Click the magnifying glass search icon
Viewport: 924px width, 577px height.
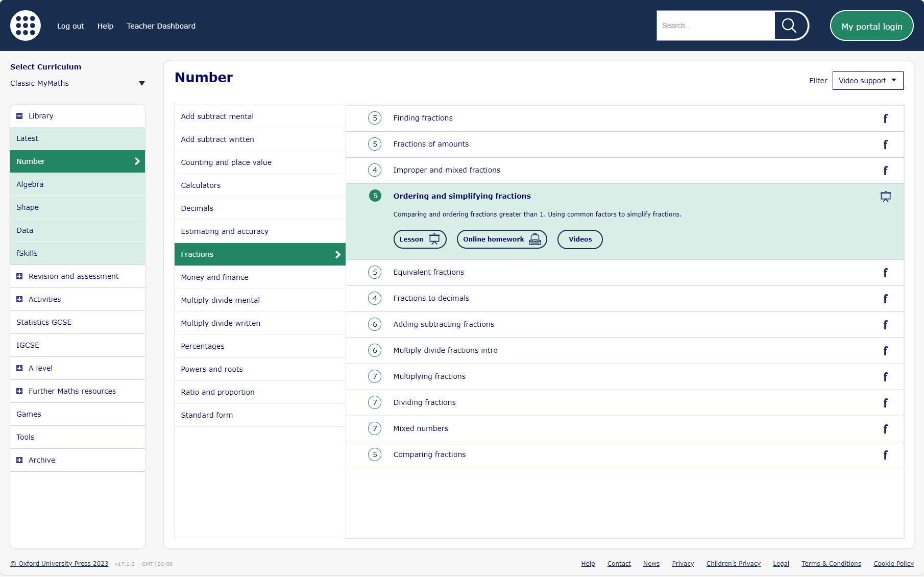tap(789, 26)
